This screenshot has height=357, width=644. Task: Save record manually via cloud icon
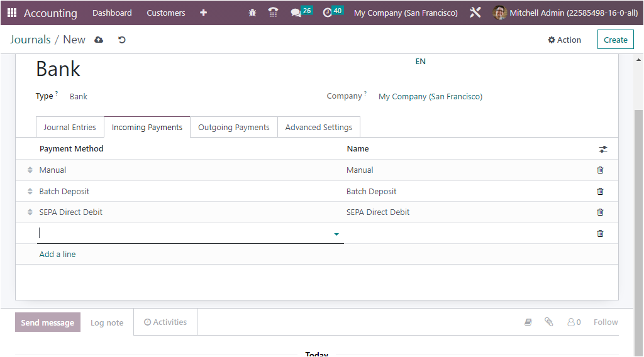coord(99,40)
